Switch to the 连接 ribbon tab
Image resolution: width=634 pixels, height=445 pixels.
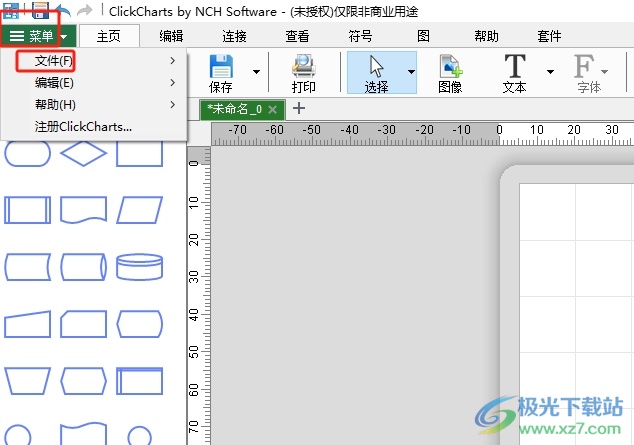tap(234, 36)
